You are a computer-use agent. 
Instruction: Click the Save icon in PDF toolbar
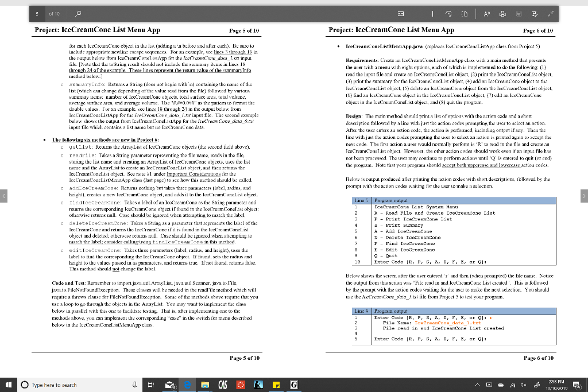519,14
